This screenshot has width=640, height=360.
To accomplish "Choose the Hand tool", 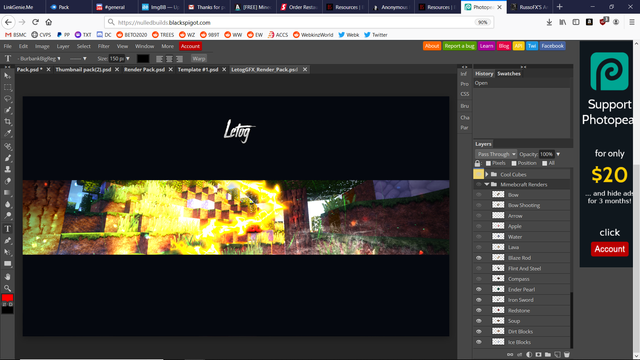I will click(x=7, y=277).
